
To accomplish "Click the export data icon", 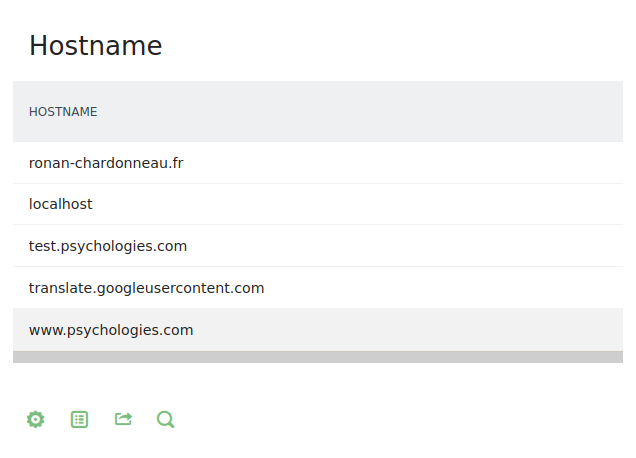I will click(x=123, y=420).
